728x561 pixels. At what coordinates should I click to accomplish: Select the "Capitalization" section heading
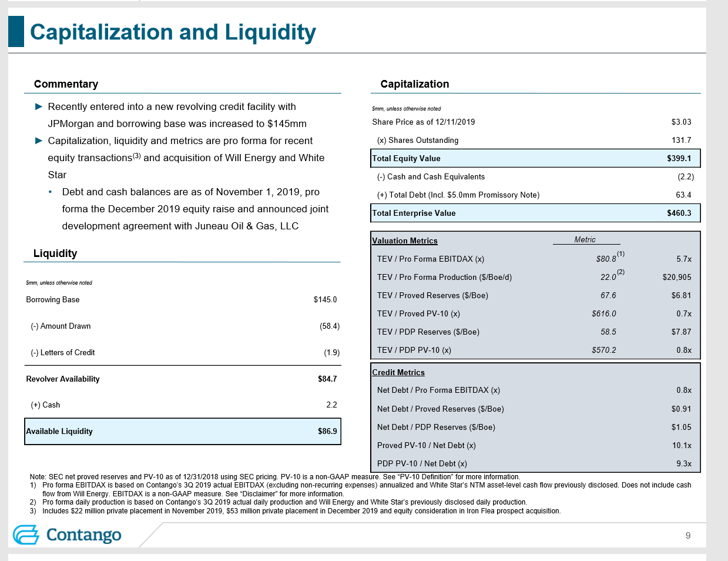(x=415, y=84)
